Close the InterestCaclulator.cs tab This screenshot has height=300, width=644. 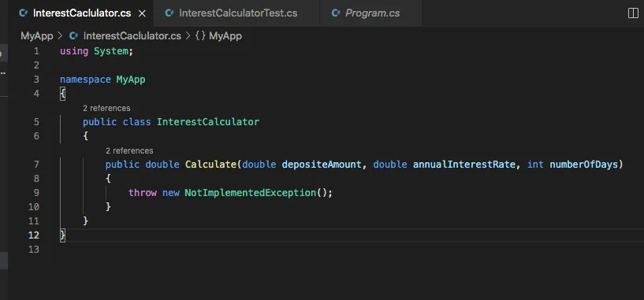pyautogui.click(x=142, y=13)
